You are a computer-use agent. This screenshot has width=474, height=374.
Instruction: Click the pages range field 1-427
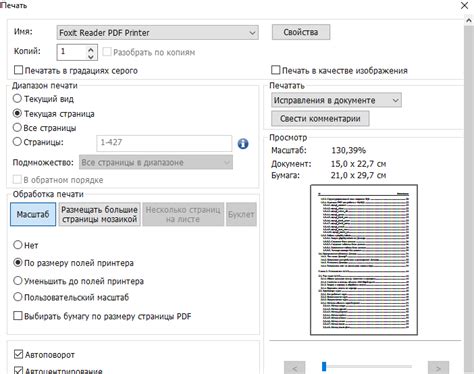tap(164, 143)
